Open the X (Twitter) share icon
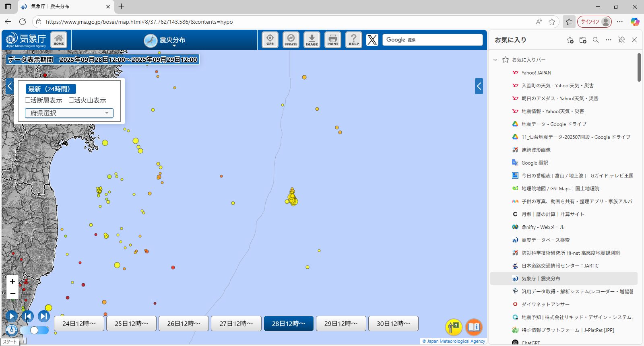 click(x=372, y=40)
